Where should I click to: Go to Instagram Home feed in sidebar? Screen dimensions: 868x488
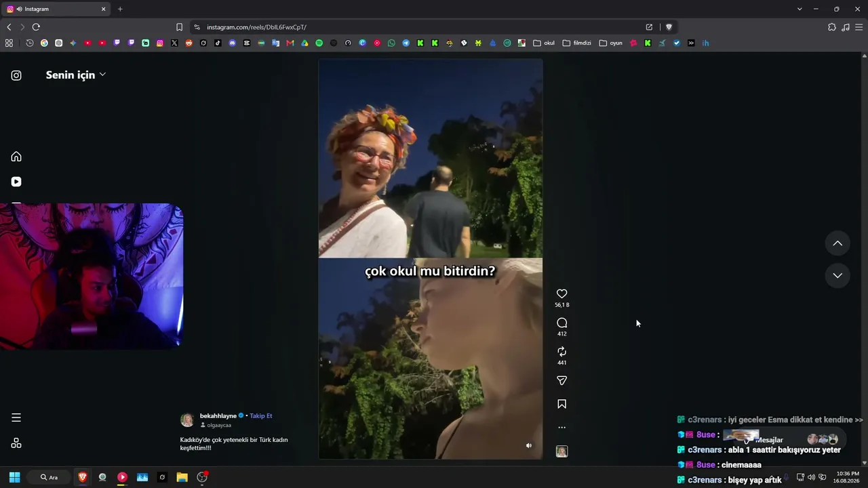[16, 157]
